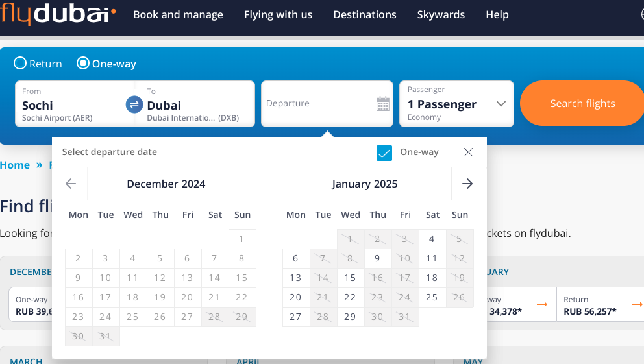Screen dimensions: 644x364
Task: Pick January 9 as departure date
Action: coord(377,258)
